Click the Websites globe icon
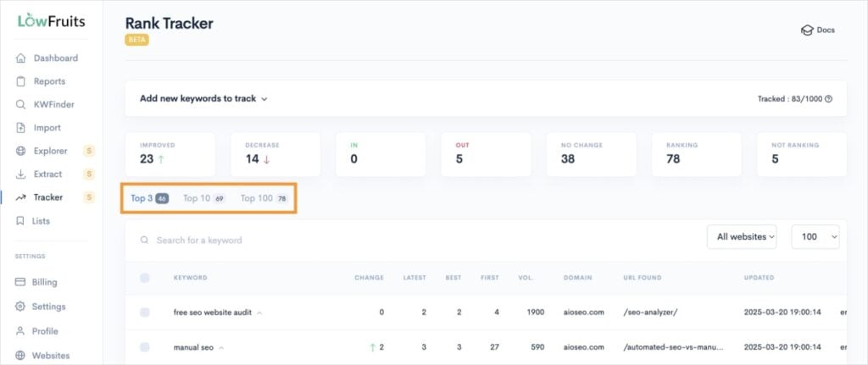Image resolution: width=868 pixels, height=365 pixels. click(20, 356)
